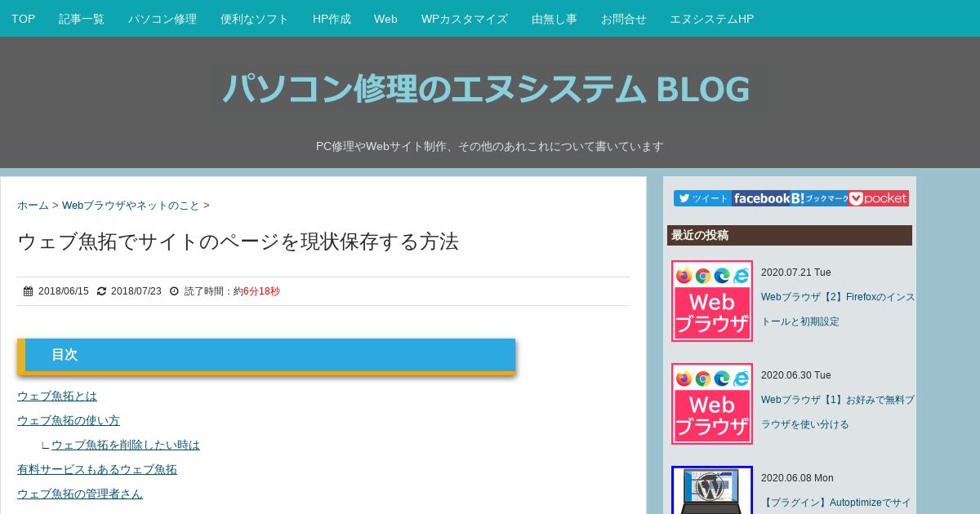Go to HP作成 menu item
980x514 pixels.
[332, 19]
